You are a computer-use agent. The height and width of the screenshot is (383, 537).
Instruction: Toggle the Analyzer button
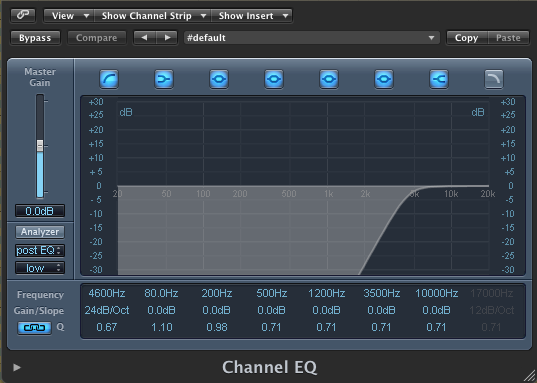coord(40,232)
